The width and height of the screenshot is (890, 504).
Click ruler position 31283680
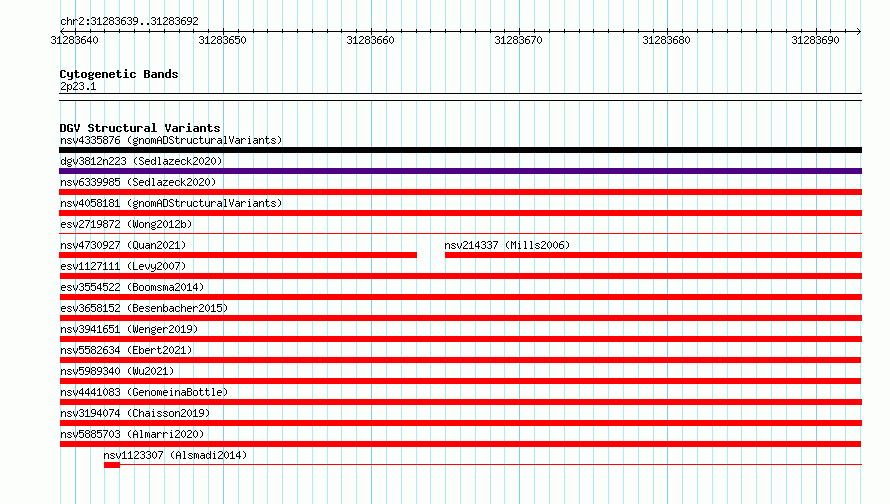point(666,40)
